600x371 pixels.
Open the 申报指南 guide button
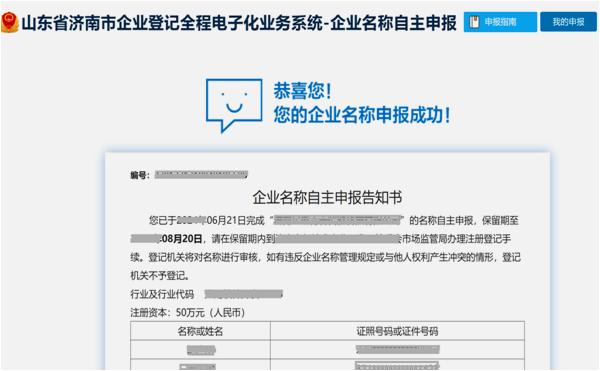point(500,22)
